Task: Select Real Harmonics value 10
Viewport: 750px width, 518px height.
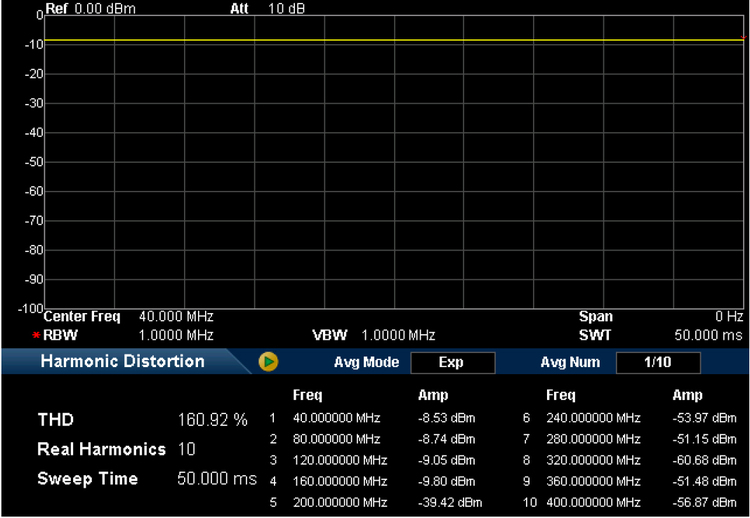Action: tap(187, 450)
